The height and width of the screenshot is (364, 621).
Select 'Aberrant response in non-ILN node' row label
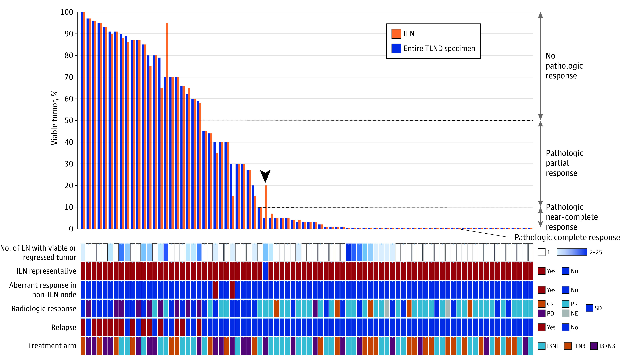click(x=43, y=290)
